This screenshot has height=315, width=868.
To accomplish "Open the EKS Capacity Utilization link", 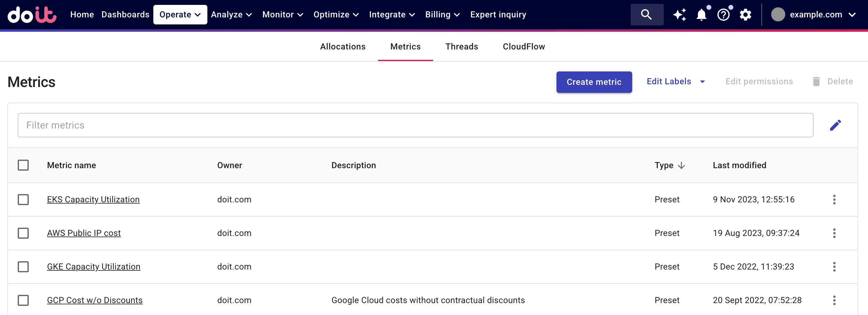I will (93, 199).
